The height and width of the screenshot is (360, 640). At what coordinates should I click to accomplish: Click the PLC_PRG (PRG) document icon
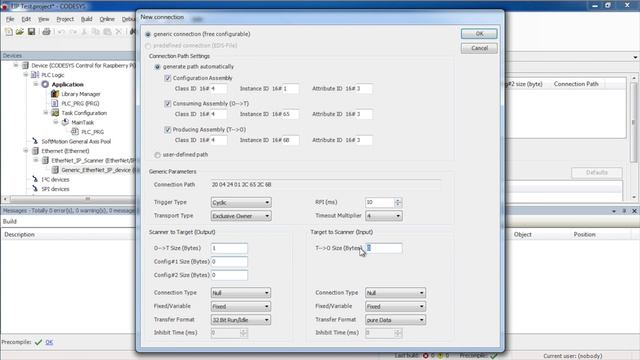click(55, 103)
